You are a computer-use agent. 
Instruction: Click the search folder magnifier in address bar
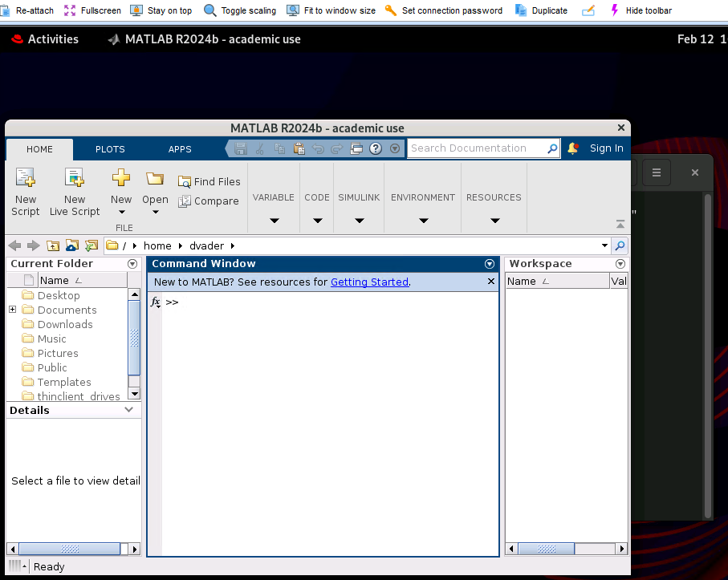click(x=620, y=245)
